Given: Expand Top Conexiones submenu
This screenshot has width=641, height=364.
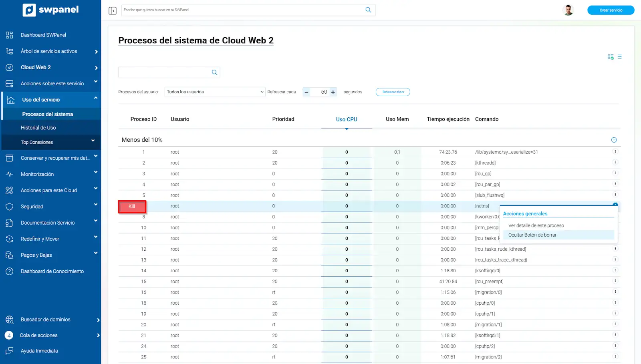Looking at the screenshot, I should coord(93,141).
